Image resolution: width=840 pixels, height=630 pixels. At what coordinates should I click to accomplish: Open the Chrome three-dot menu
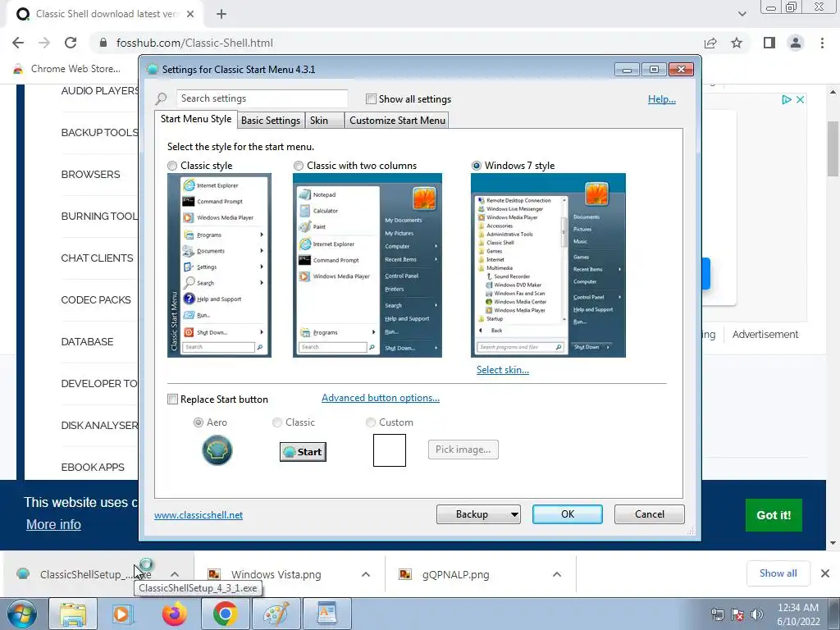click(x=822, y=43)
